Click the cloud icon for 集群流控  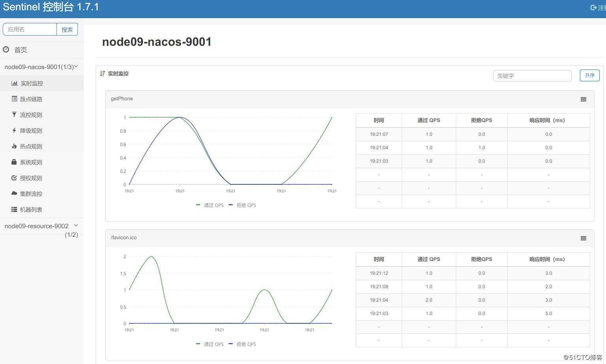coord(14,193)
